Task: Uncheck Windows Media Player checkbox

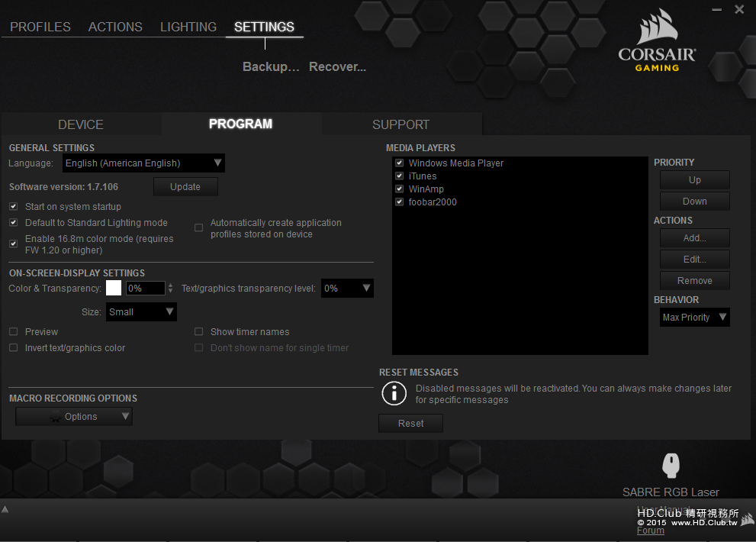Action: click(x=399, y=163)
